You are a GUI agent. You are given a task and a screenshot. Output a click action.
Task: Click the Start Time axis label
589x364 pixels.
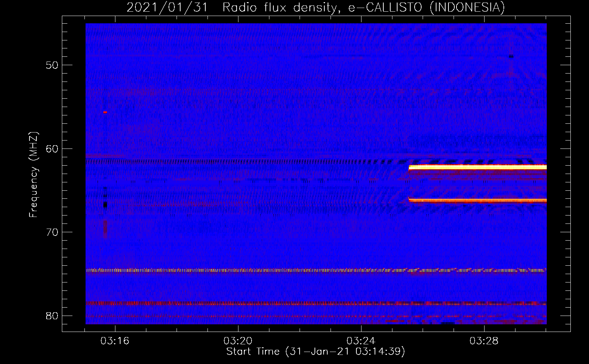click(316, 352)
